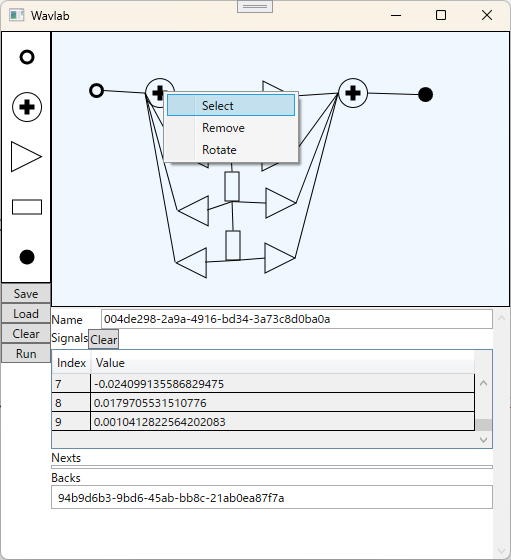This screenshot has height=560, width=511.
Task: Click the signals table scrollbar down arrow
Action: click(484, 440)
